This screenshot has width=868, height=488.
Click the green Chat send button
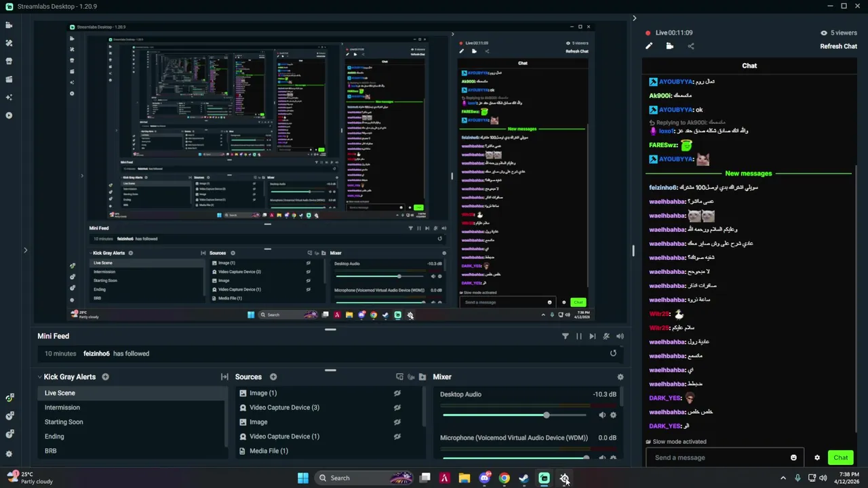coord(841,457)
